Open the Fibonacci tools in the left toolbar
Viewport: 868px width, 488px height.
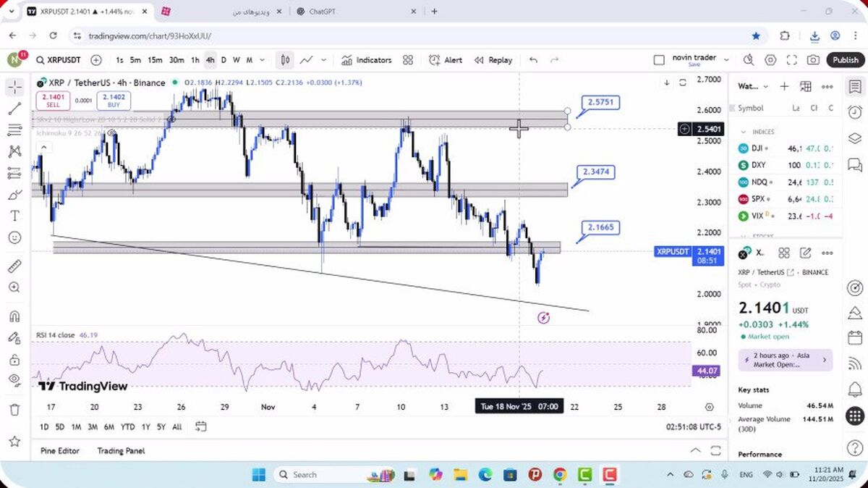click(x=14, y=130)
